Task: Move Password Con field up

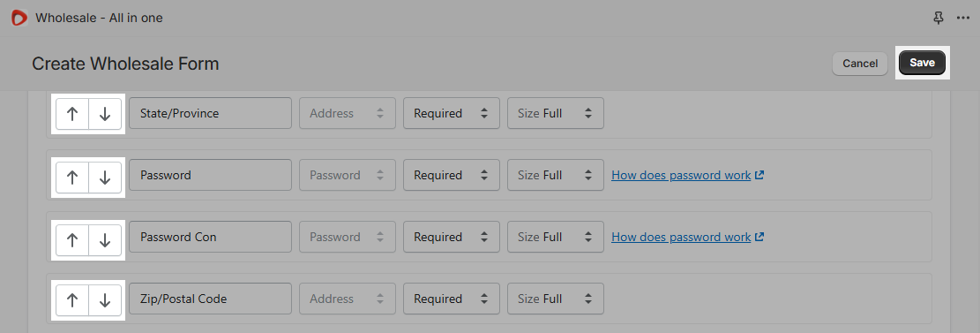Action: point(72,239)
